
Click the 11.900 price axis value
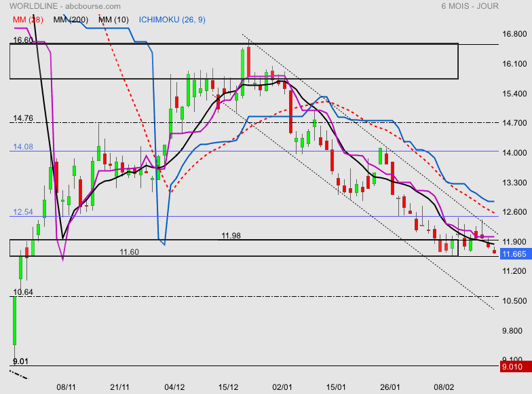(514, 242)
